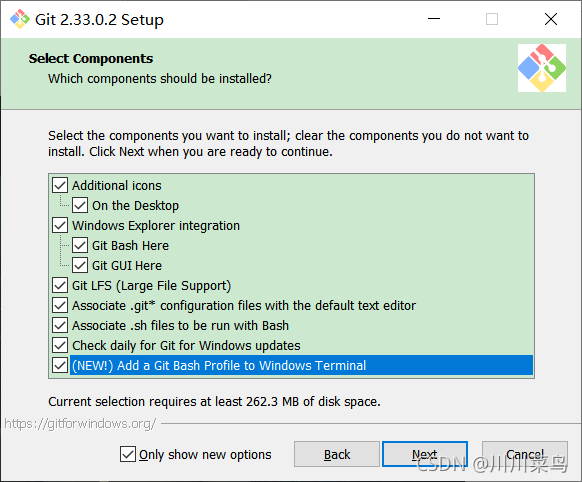Continue setup with the Next button

pyautogui.click(x=425, y=454)
